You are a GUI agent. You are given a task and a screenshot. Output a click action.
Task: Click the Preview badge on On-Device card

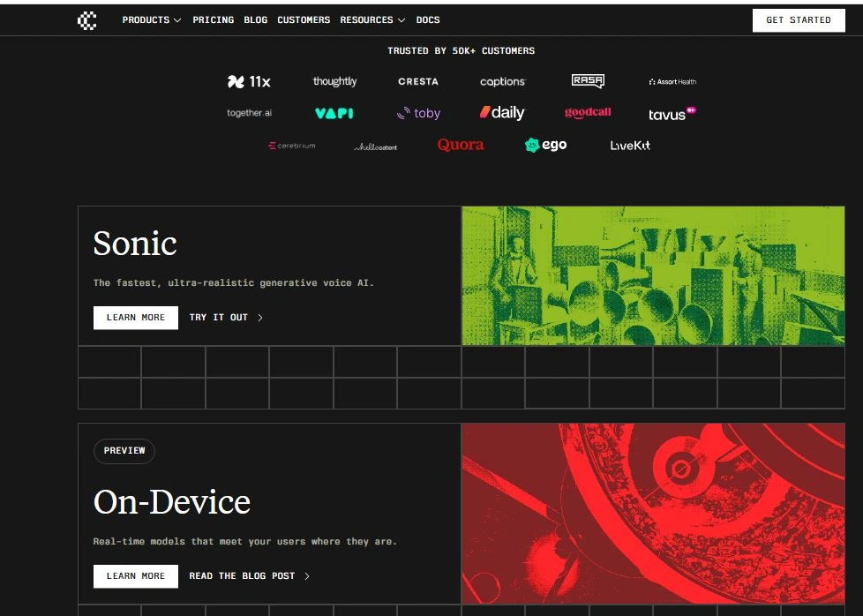[124, 451]
